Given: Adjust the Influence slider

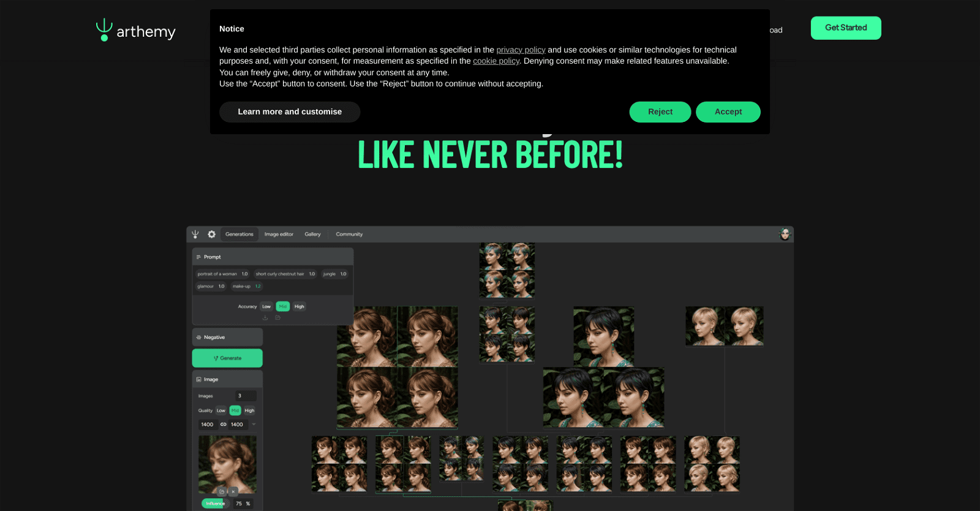Looking at the screenshot, I should tap(215, 504).
